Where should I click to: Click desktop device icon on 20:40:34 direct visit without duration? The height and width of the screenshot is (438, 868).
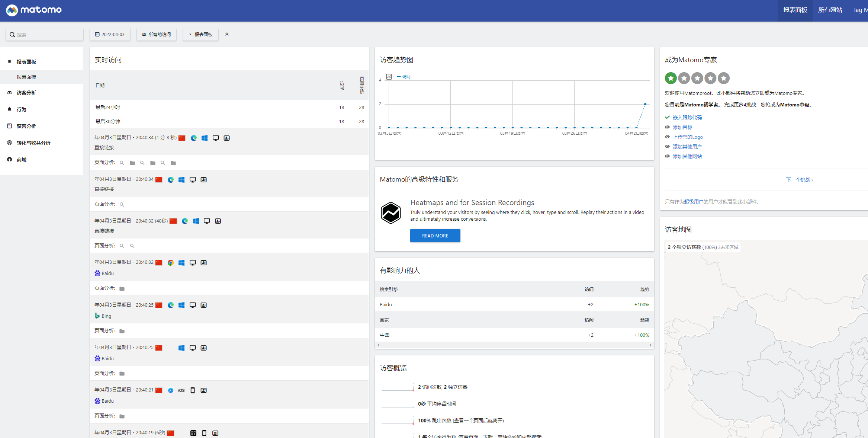coord(193,180)
